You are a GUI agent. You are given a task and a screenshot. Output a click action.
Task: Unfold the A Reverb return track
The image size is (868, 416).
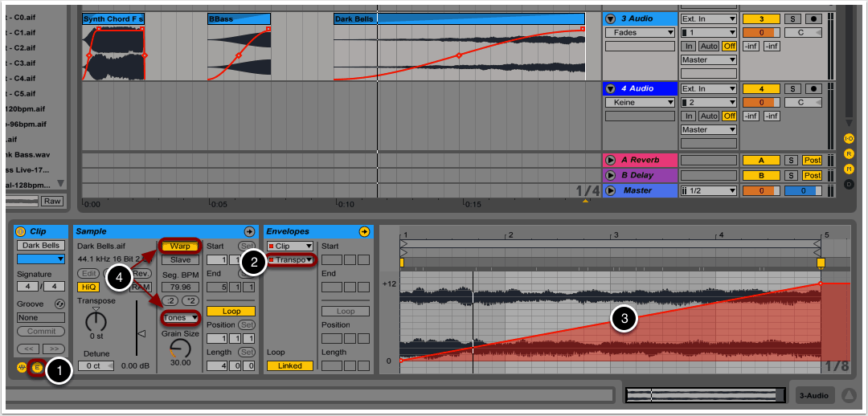coord(610,161)
